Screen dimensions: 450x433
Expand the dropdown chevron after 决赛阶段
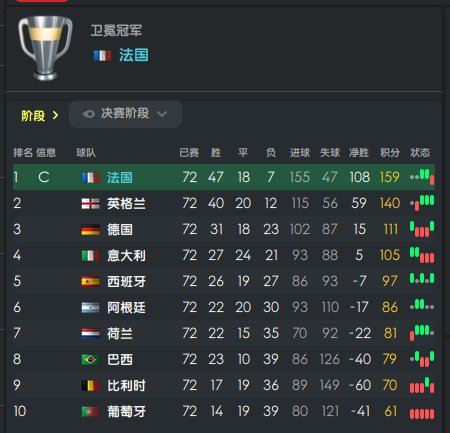click(162, 114)
